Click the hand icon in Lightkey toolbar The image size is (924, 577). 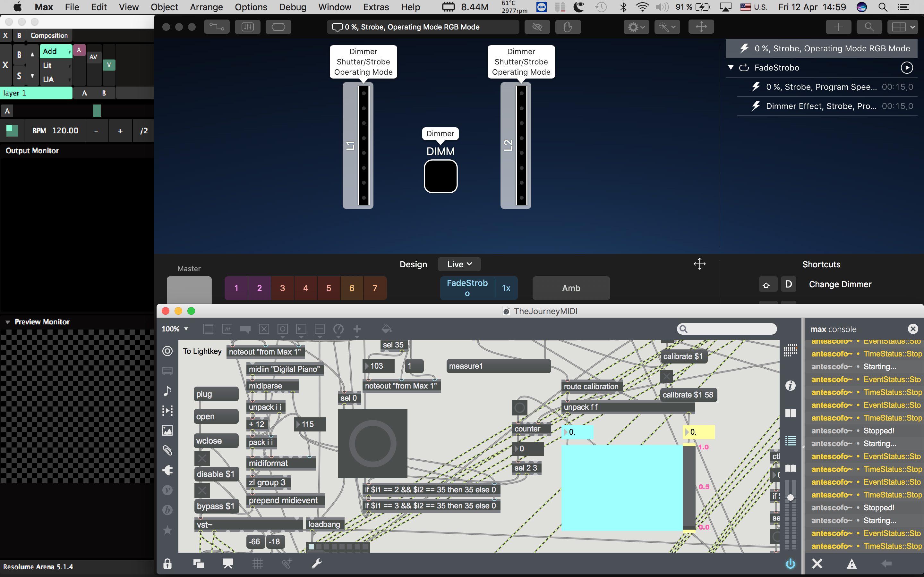(568, 27)
